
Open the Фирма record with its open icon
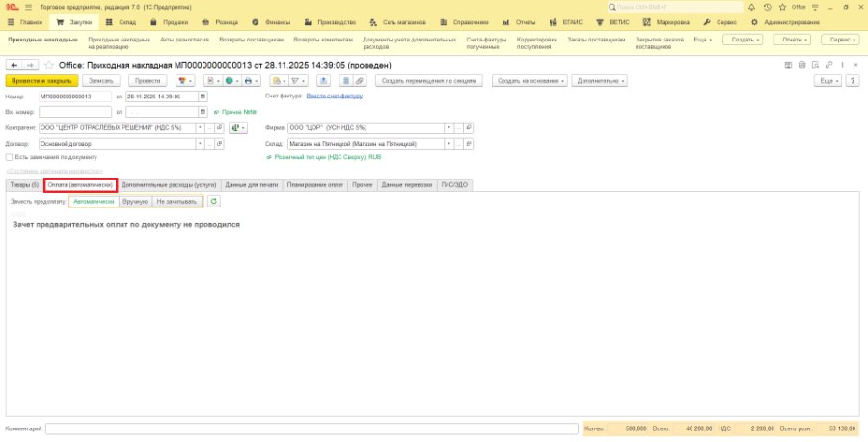pos(469,128)
